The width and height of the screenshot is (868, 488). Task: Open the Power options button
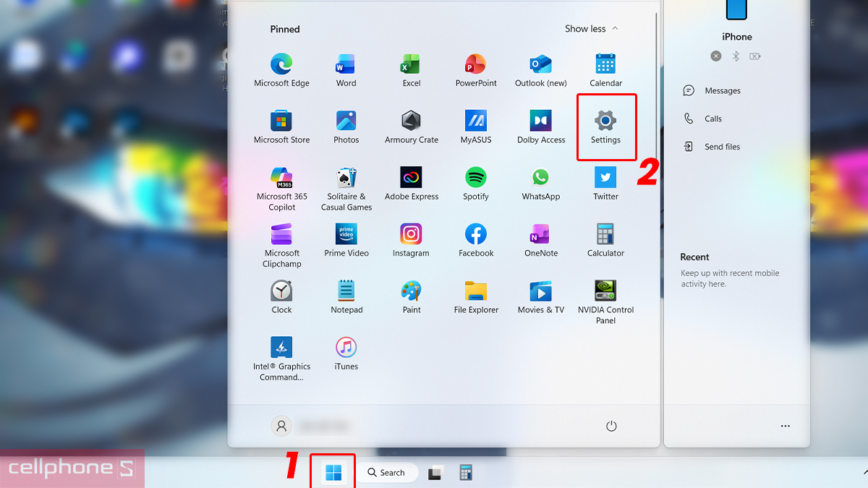[611, 426]
